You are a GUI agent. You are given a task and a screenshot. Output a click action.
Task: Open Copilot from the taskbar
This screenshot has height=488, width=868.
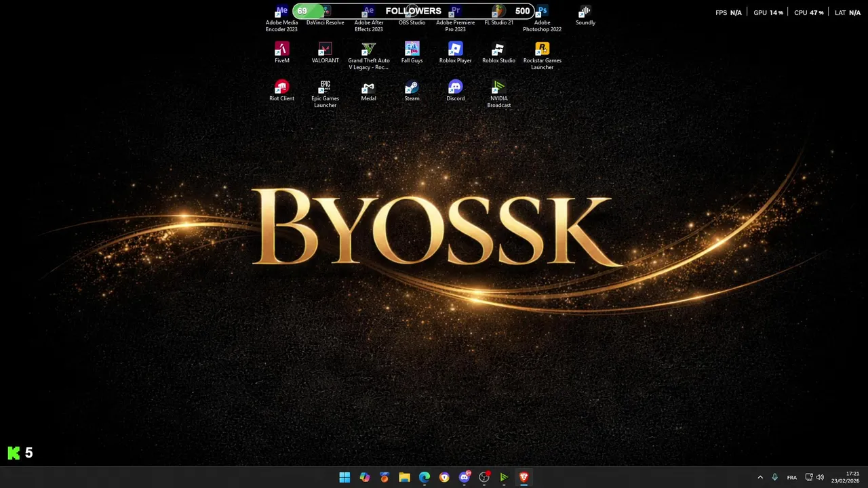[365, 477]
